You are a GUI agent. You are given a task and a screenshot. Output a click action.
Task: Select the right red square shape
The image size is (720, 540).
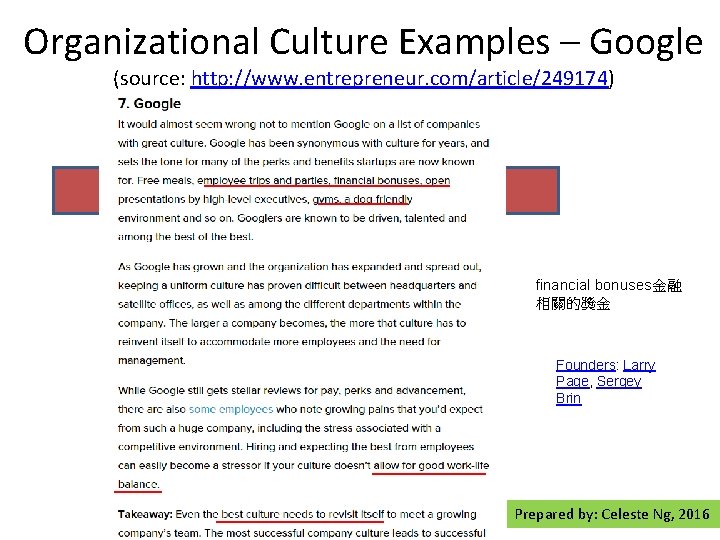tap(533, 190)
